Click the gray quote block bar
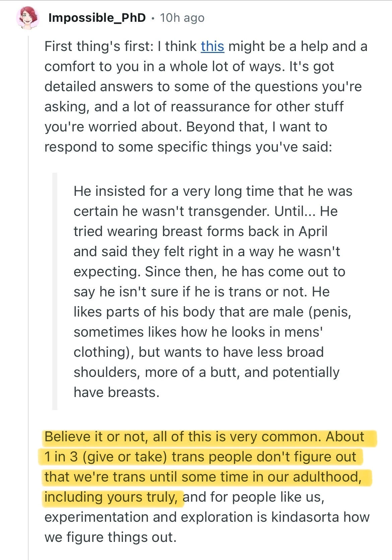The width and height of the screenshot is (392, 560). click(55, 291)
